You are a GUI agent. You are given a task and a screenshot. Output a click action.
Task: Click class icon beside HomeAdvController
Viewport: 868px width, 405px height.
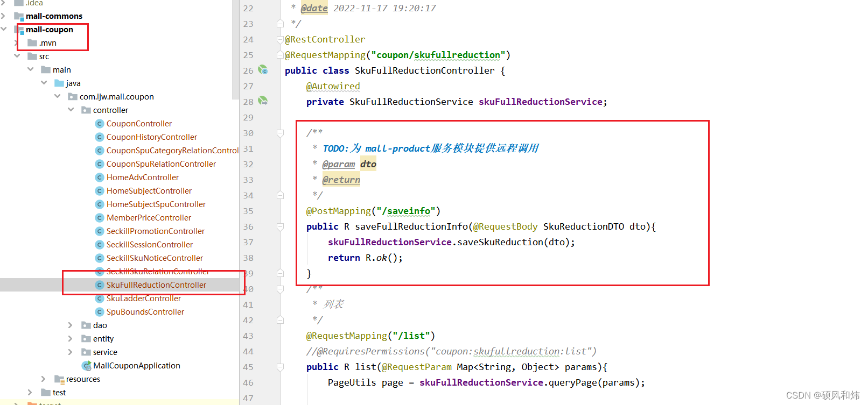click(x=100, y=177)
